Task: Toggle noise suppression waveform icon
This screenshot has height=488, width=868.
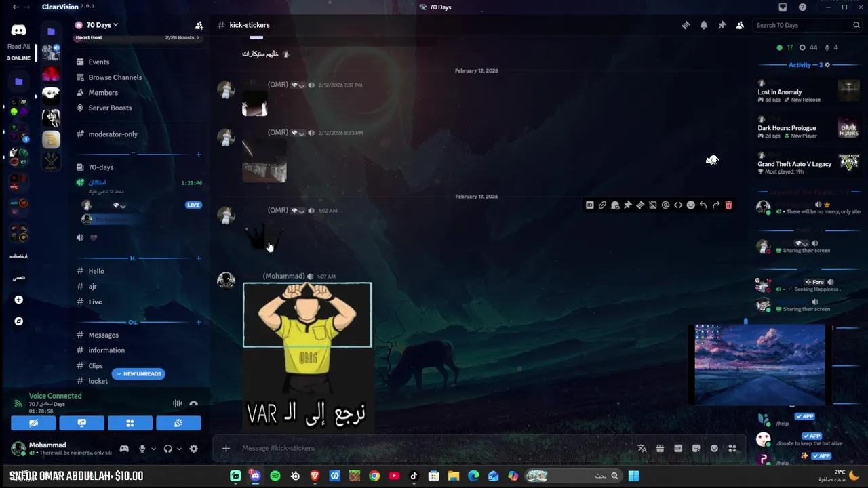Action: tap(177, 403)
